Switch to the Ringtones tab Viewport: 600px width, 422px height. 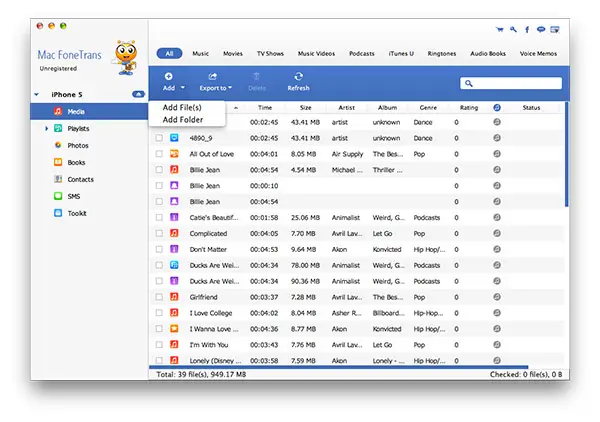pos(442,54)
